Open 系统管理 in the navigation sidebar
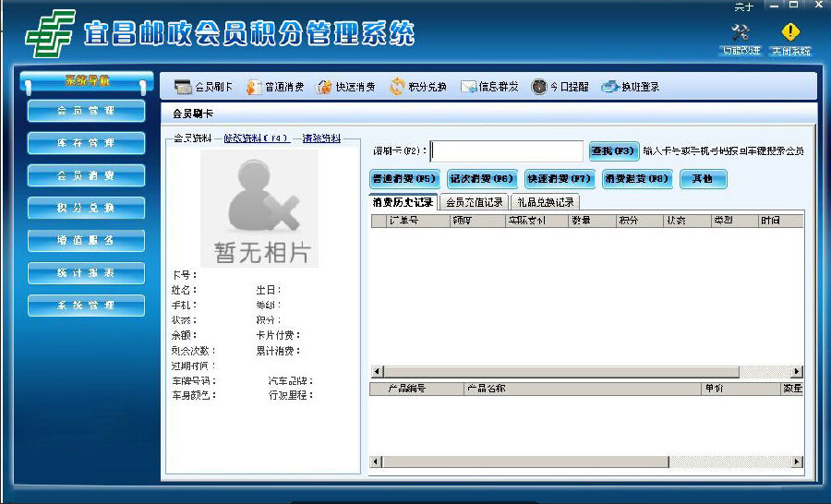 (x=87, y=306)
